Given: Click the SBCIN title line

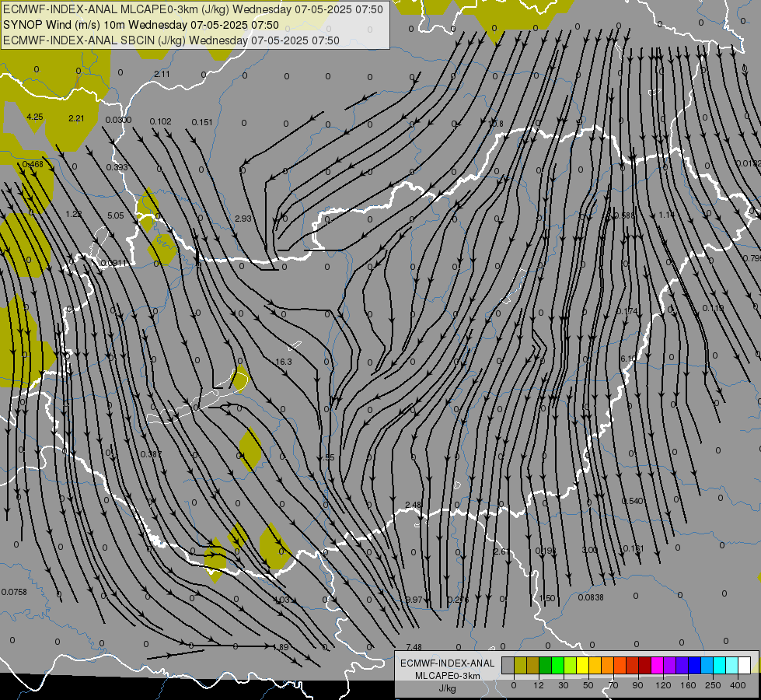Looking at the screenshot, I should [171, 40].
